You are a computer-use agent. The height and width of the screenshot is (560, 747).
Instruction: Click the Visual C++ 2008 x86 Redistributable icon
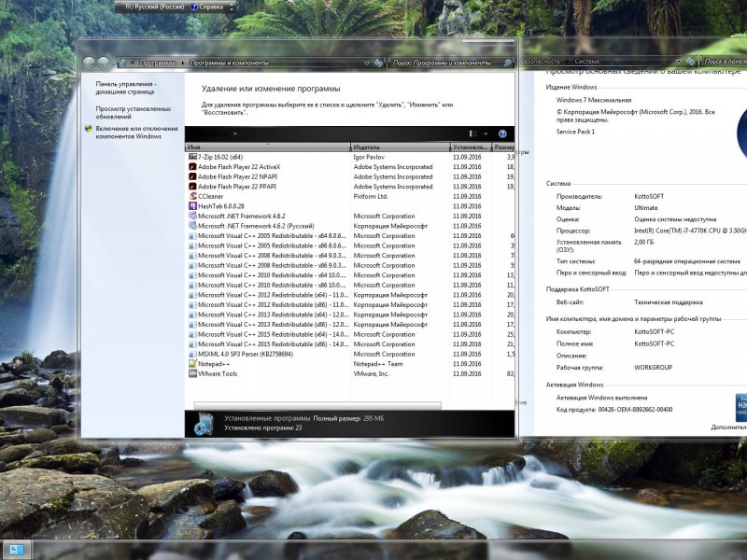tap(192, 265)
